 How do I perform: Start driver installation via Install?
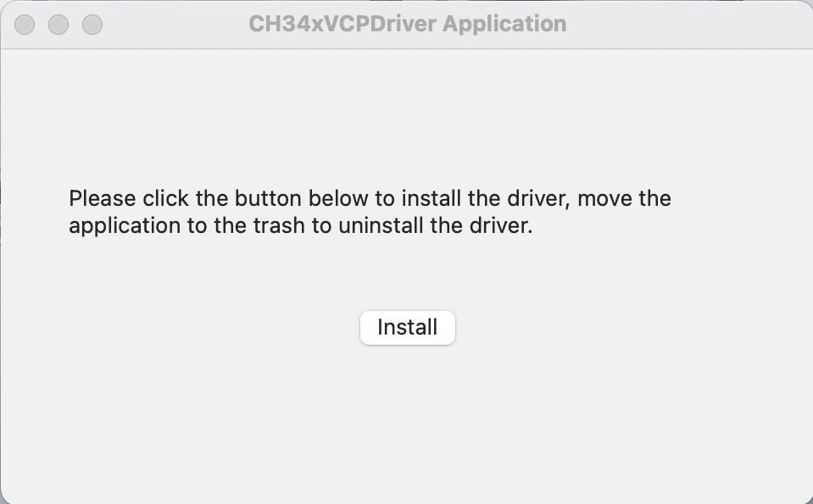(408, 327)
